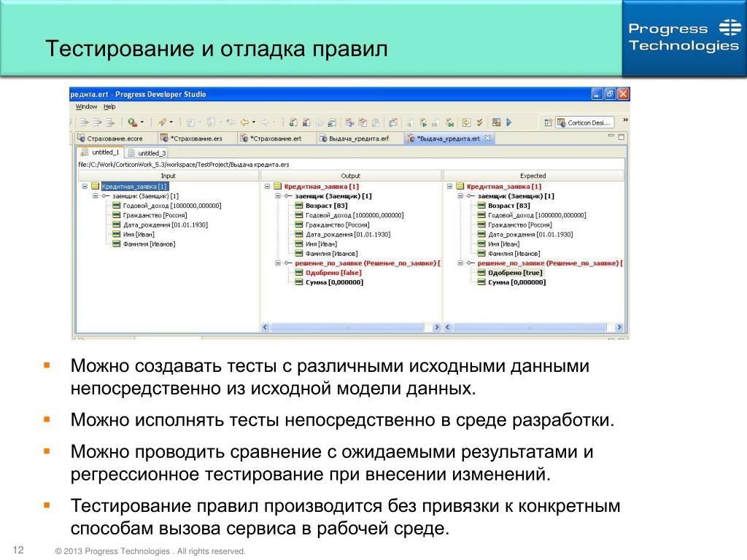Click the right scroll arrow of Output panel
This screenshot has height=560, width=747.
pos(436,327)
